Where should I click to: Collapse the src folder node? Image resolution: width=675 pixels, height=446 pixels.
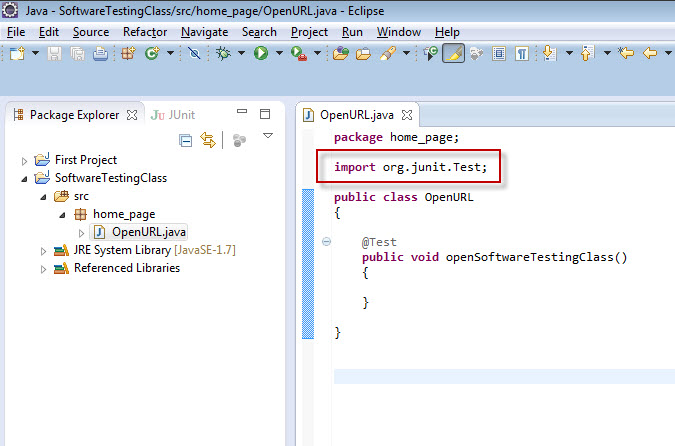click(x=43, y=197)
